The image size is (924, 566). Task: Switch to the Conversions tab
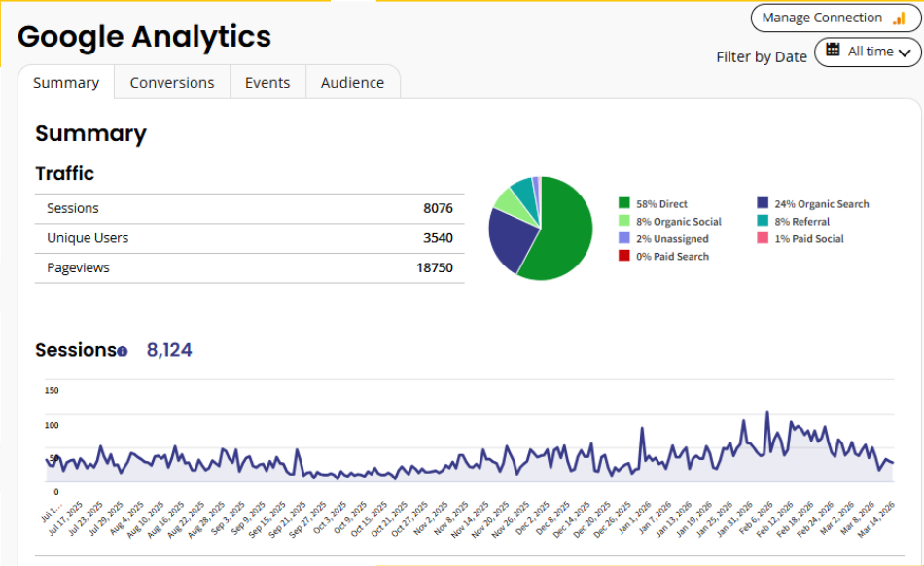172,83
